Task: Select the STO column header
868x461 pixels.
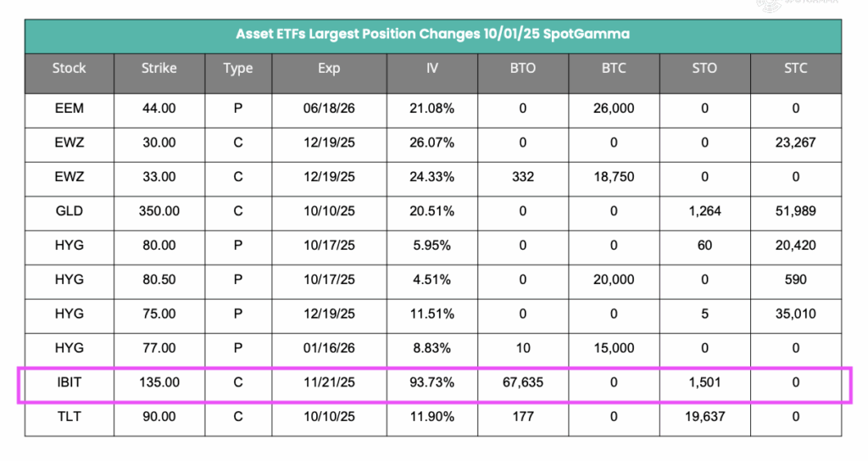Action: [x=705, y=68]
